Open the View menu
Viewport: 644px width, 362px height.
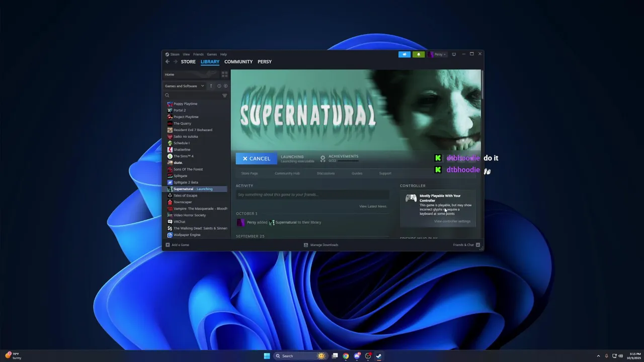pos(186,54)
